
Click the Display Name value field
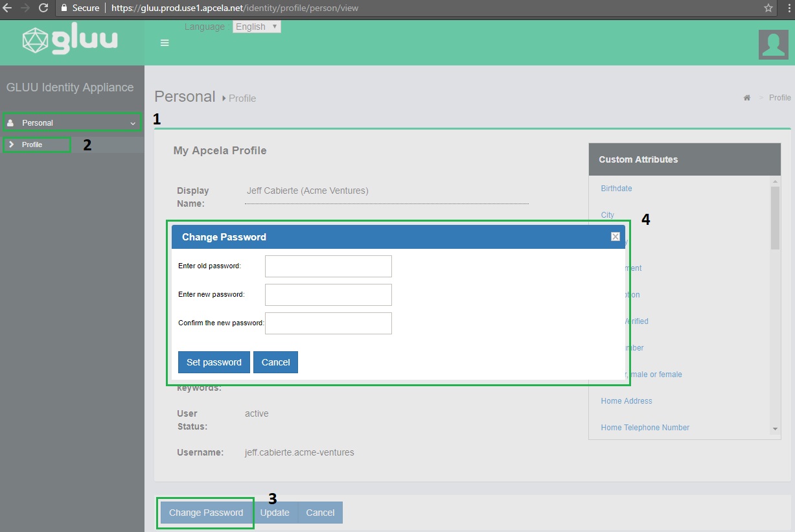(x=387, y=191)
